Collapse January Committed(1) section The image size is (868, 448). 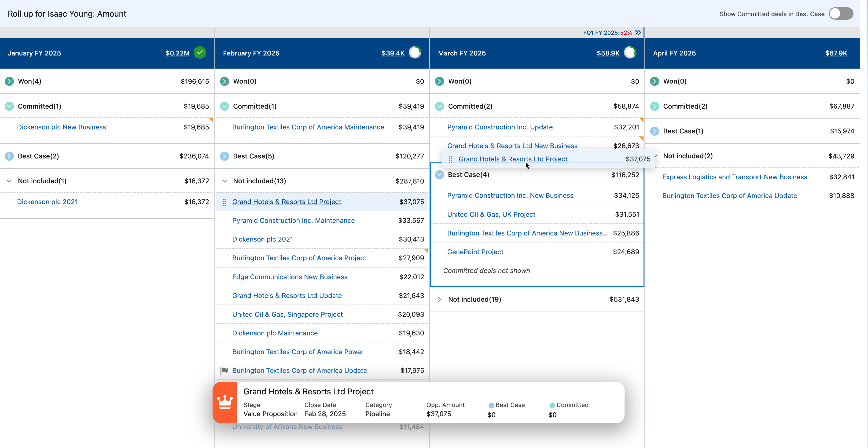[9, 106]
